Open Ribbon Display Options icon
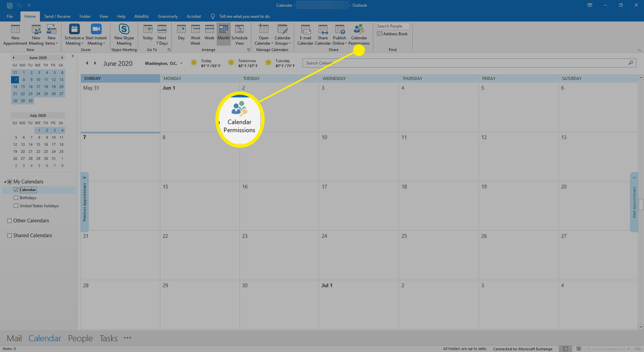This screenshot has height=352, width=644. 590,5
